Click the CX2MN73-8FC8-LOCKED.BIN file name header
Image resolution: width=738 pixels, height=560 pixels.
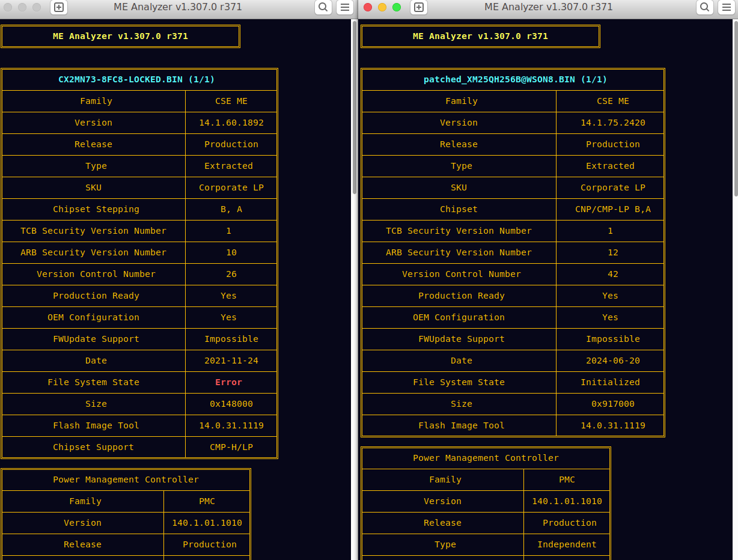136,79
